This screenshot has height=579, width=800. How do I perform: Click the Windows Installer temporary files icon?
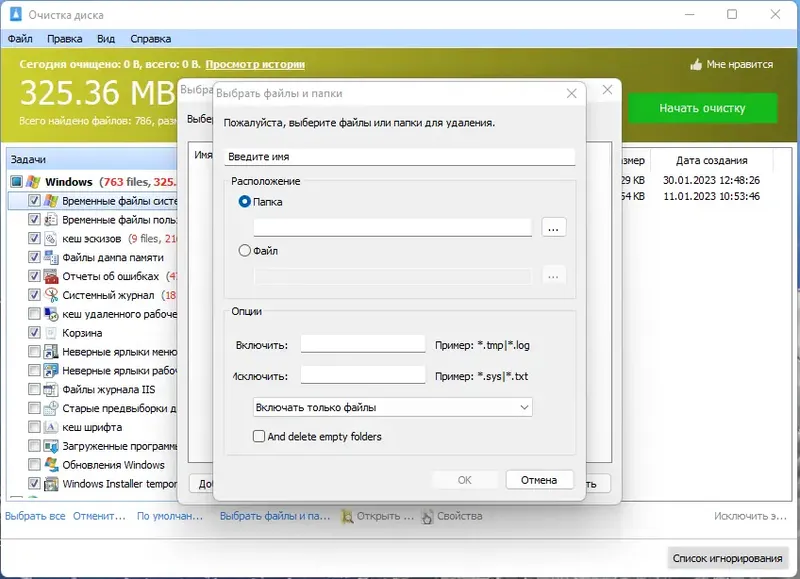pyautogui.click(x=51, y=484)
